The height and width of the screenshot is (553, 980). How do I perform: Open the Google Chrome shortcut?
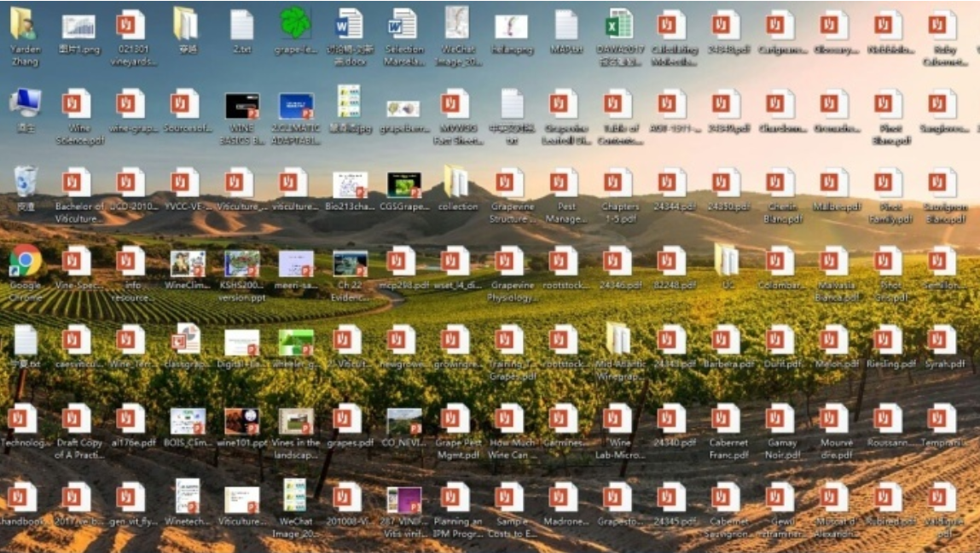coord(26,261)
